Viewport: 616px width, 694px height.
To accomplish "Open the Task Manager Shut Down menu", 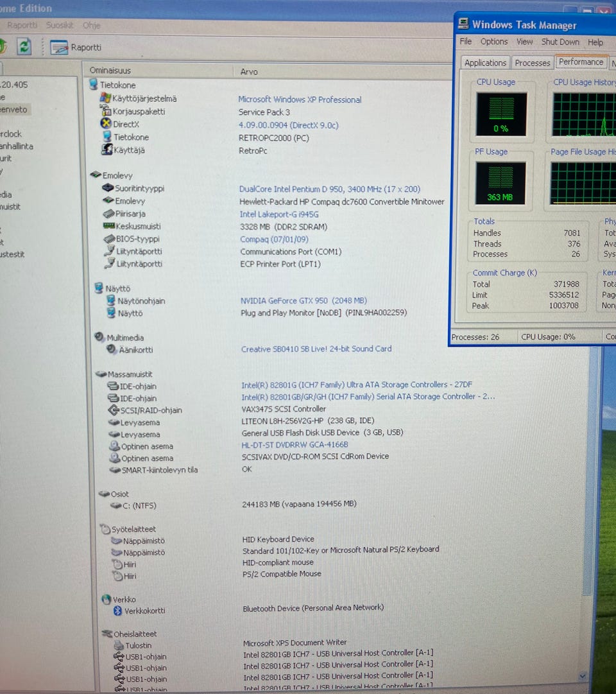I will coord(560,42).
